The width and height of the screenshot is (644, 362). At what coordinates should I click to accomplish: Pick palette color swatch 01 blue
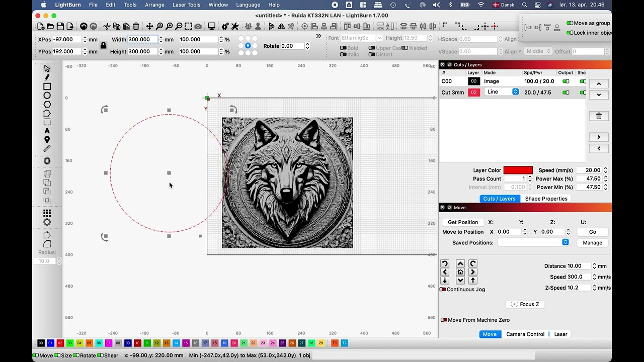pos(50,343)
